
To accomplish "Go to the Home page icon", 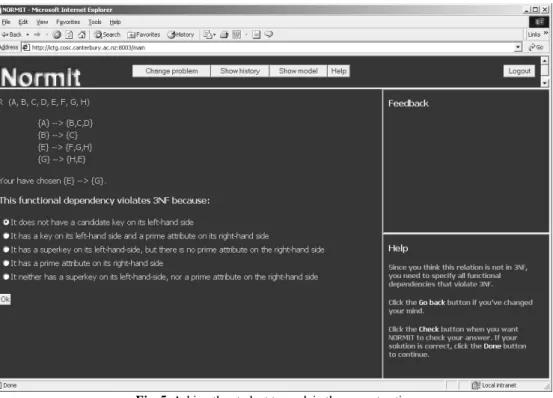I will [82, 35].
